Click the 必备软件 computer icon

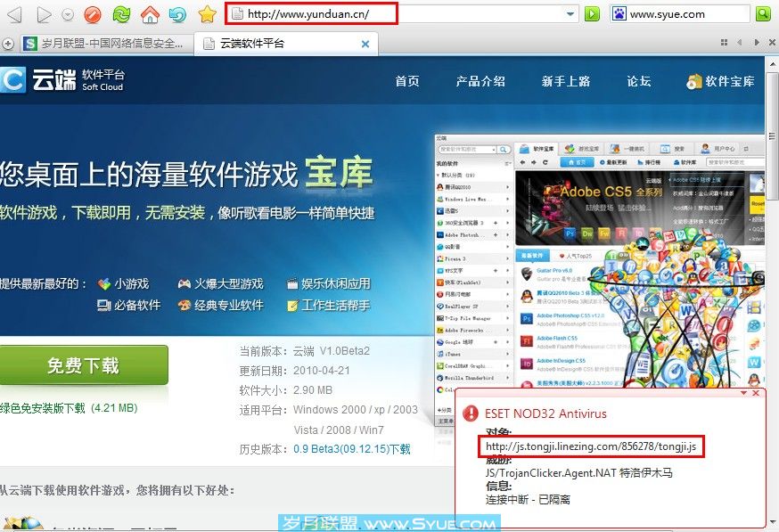103,306
